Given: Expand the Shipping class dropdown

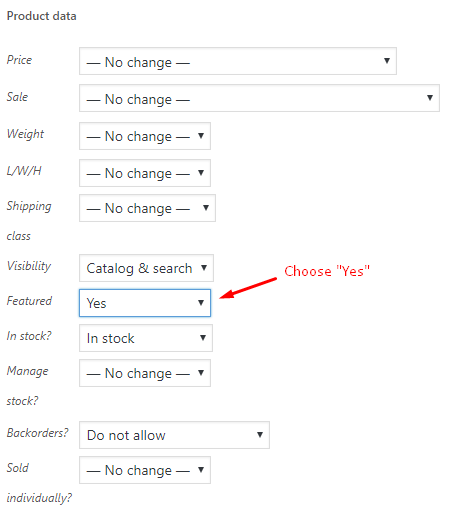Looking at the screenshot, I should click(147, 208).
